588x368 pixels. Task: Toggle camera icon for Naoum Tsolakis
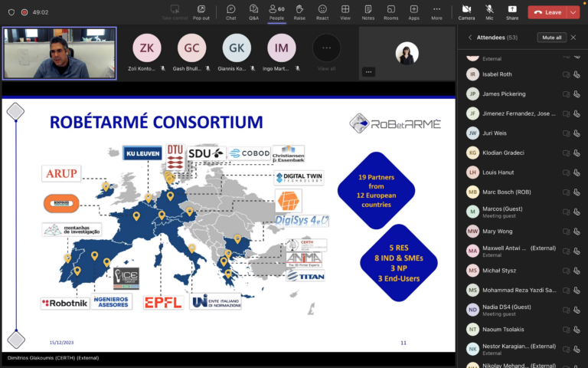[x=566, y=330]
